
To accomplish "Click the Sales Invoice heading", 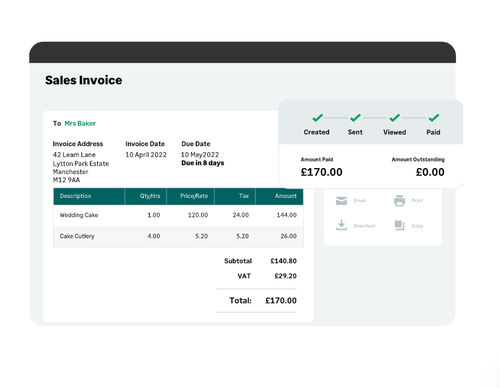I will (x=84, y=80).
